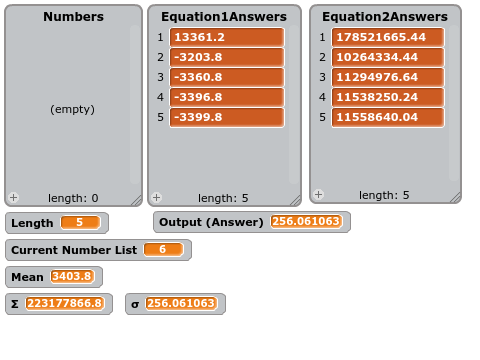
Task: Click the Length variable monitor value 5
Action: (x=80, y=222)
